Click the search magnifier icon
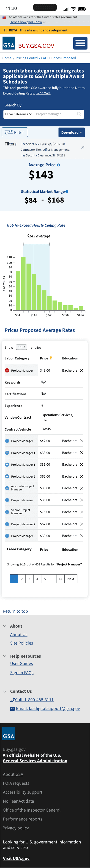This screenshot has width=90, height=868. 79,114
